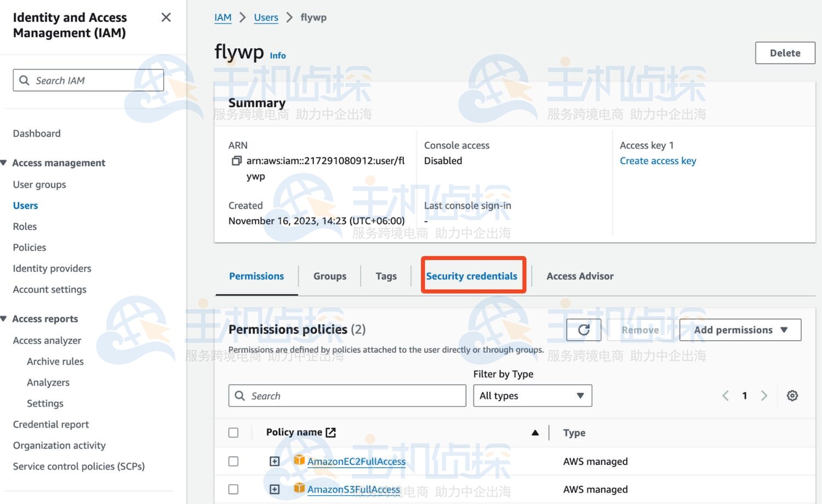Click page number 1 in pagination

[745, 396]
